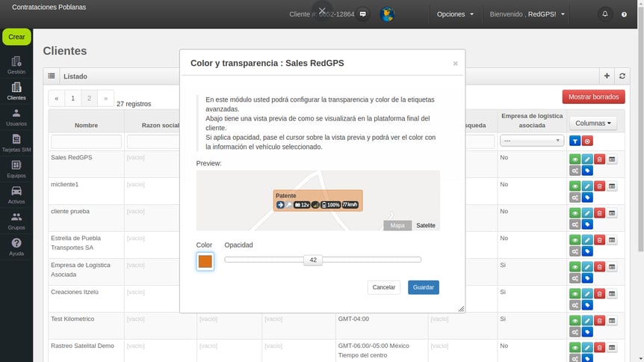View Rastreo Satelital Demo row eye icon

coord(575,348)
